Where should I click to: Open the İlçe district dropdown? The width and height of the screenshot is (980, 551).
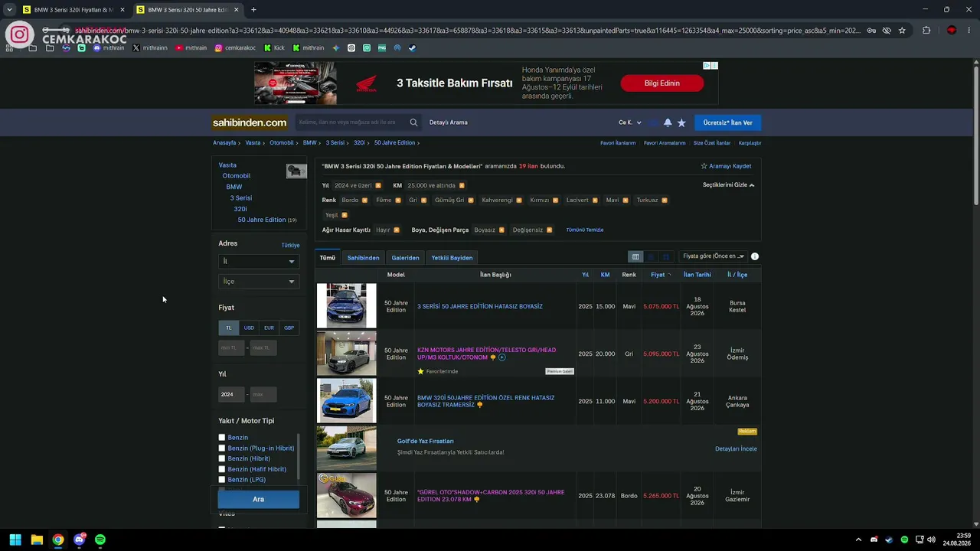[258, 282]
